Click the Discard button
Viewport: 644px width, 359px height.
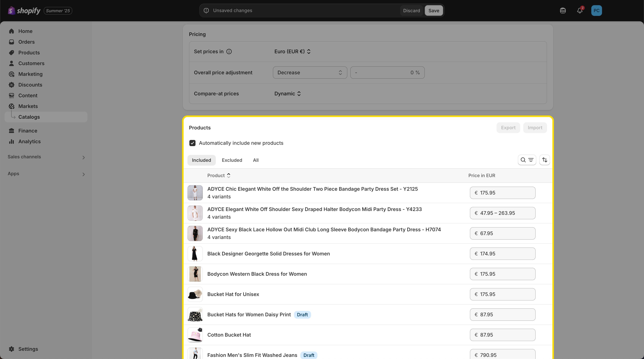[x=412, y=11]
